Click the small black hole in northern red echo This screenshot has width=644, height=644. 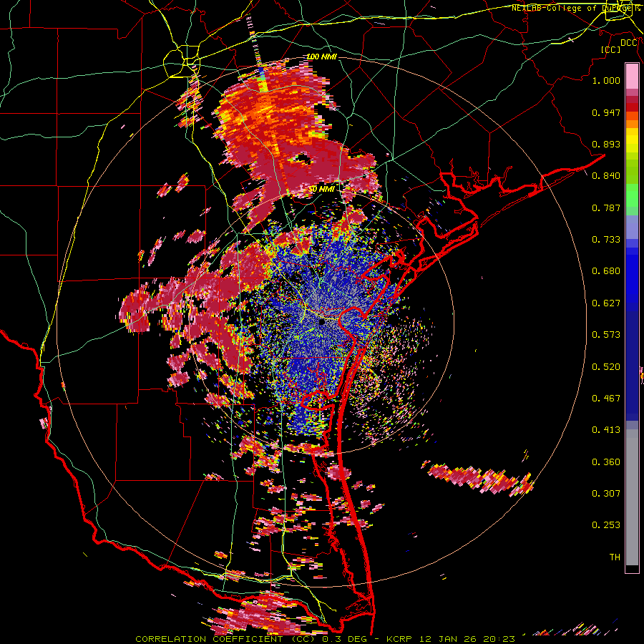303,159
